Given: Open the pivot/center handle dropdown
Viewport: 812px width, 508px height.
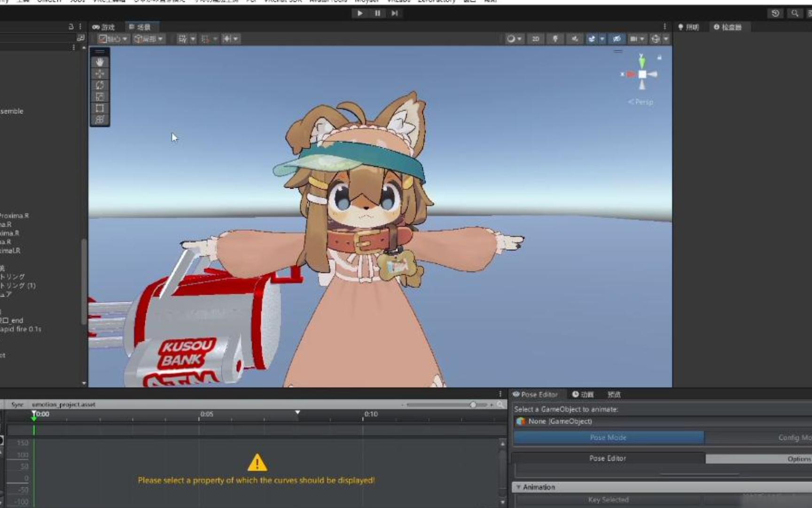Looking at the screenshot, I should click(x=113, y=39).
